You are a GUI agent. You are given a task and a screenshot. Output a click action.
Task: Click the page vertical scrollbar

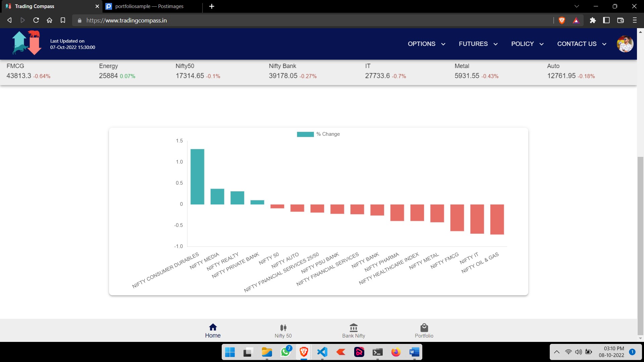point(640,246)
